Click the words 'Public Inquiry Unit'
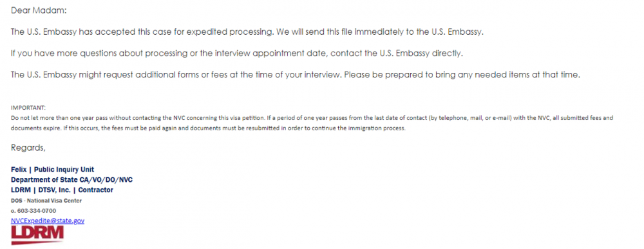Screen dimensions: 644x249 (64, 169)
